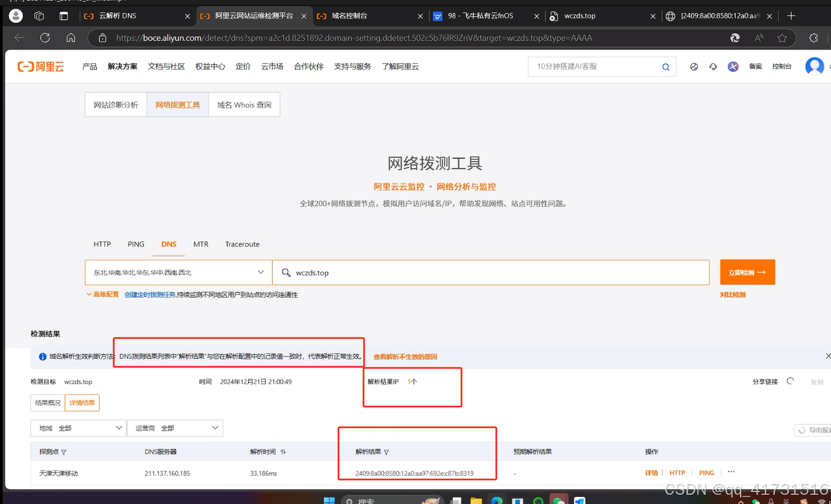Image resolution: width=831 pixels, height=504 pixels.
Task: Close the info banner with X
Action: point(828,356)
